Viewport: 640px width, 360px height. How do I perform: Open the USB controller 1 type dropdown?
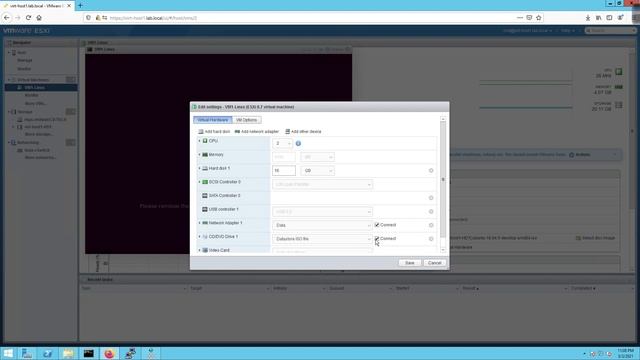pyautogui.click(x=322, y=211)
